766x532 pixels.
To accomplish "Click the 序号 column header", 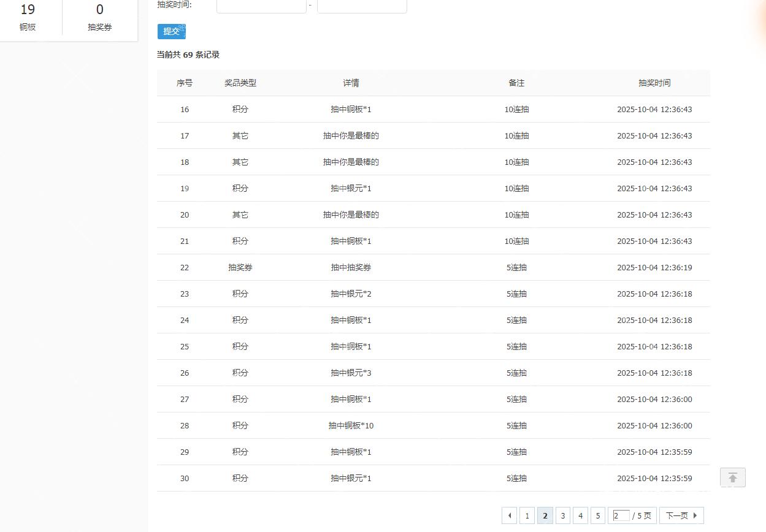I will click(x=185, y=83).
